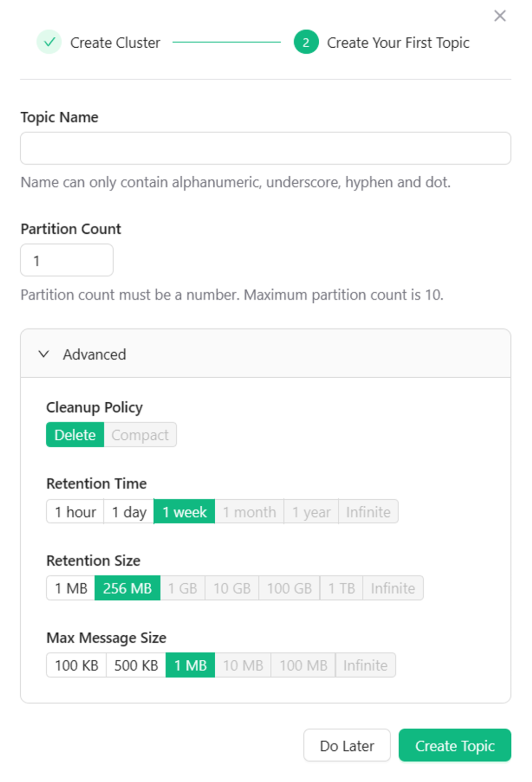
Task: Set retention time to 1 day
Action: pyautogui.click(x=129, y=512)
